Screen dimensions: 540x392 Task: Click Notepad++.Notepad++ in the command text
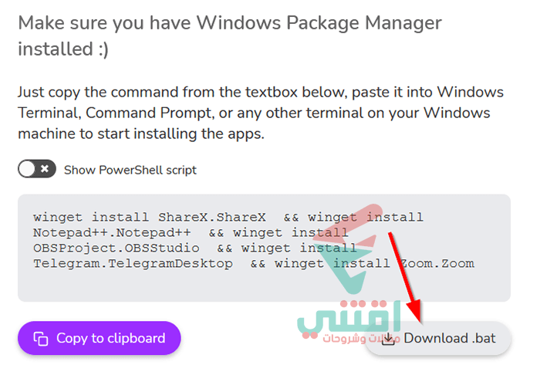(112, 232)
